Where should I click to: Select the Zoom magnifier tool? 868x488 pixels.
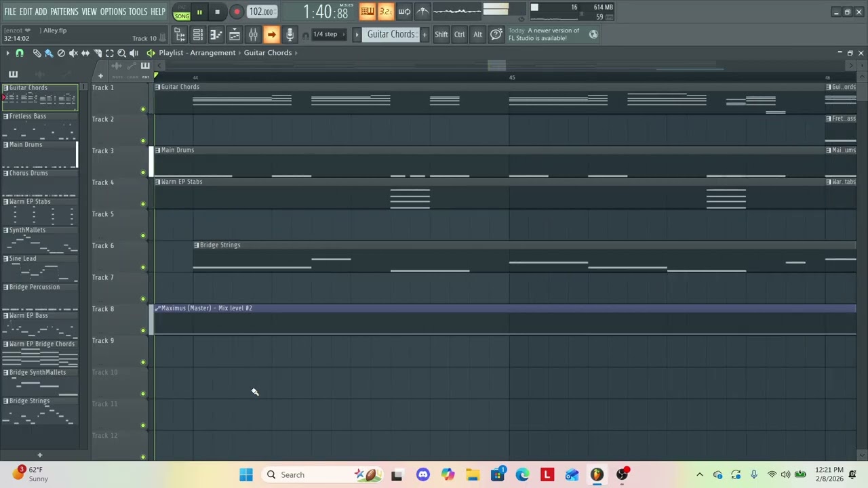click(x=122, y=53)
